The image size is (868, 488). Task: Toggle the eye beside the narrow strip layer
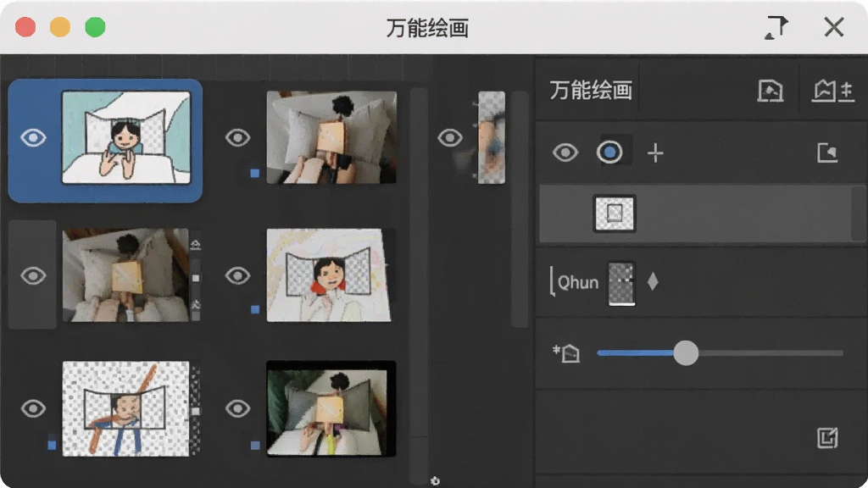tap(450, 138)
